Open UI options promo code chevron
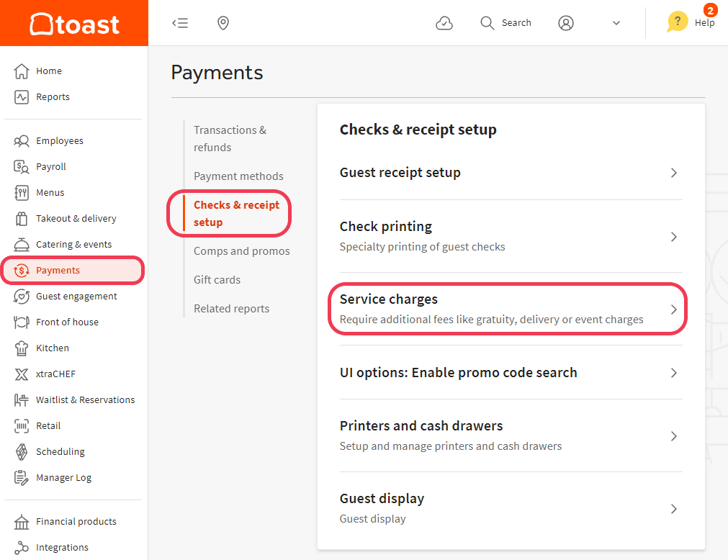Viewport: 728px width, 560px height. point(674,373)
